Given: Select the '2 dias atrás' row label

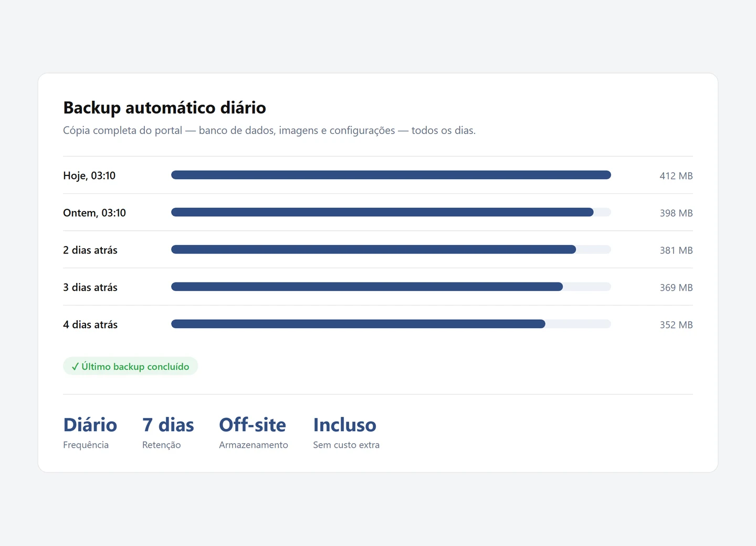Looking at the screenshot, I should (90, 250).
